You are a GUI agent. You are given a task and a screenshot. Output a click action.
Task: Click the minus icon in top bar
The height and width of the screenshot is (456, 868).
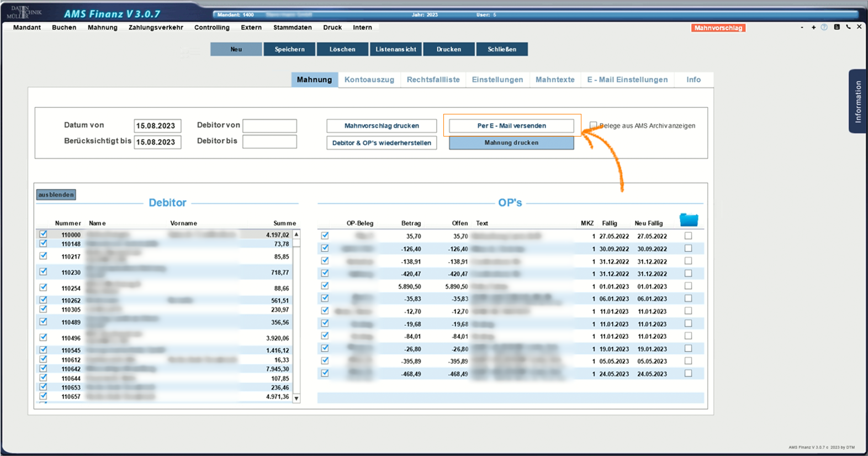[802, 27]
